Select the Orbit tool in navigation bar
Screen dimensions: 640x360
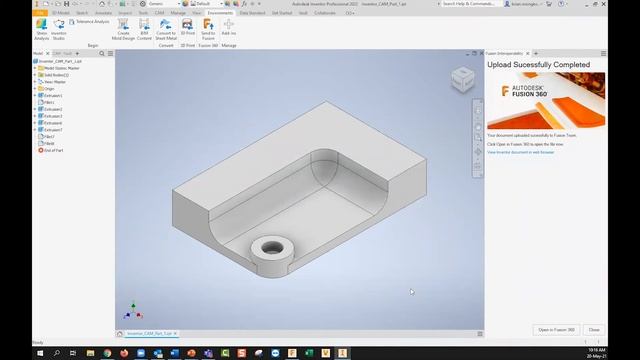(x=478, y=152)
